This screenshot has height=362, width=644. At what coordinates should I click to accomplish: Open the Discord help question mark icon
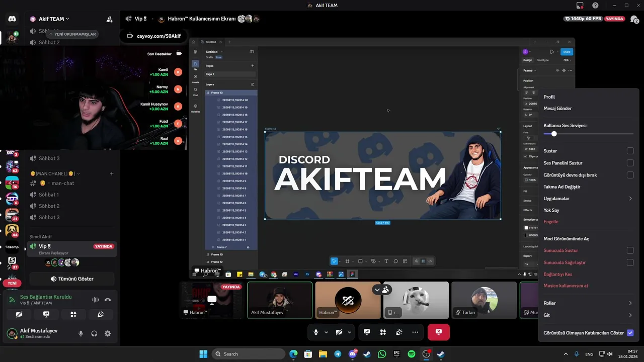pyautogui.click(x=595, y=5)
